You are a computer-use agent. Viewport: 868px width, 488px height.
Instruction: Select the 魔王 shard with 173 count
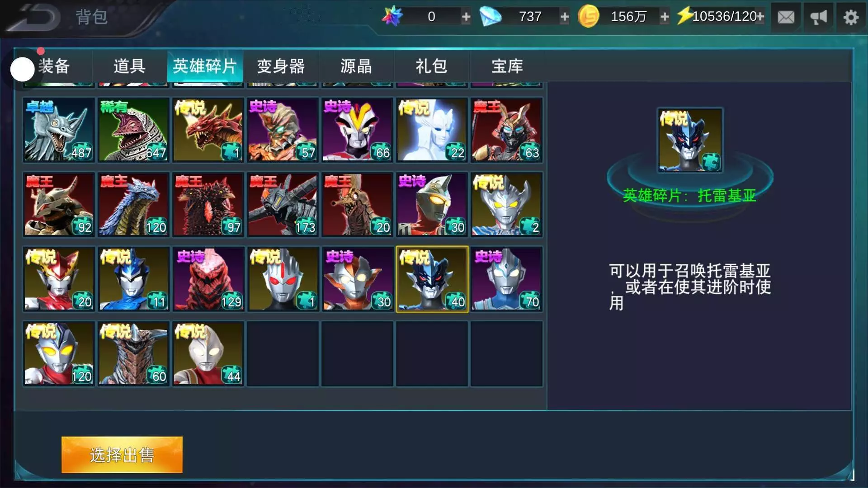tap(283, 205)
